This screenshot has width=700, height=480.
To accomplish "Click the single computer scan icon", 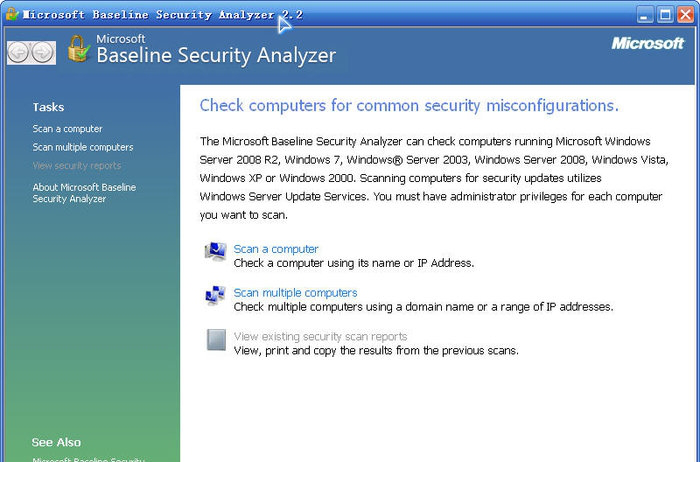I will click(x=216, y=251).
